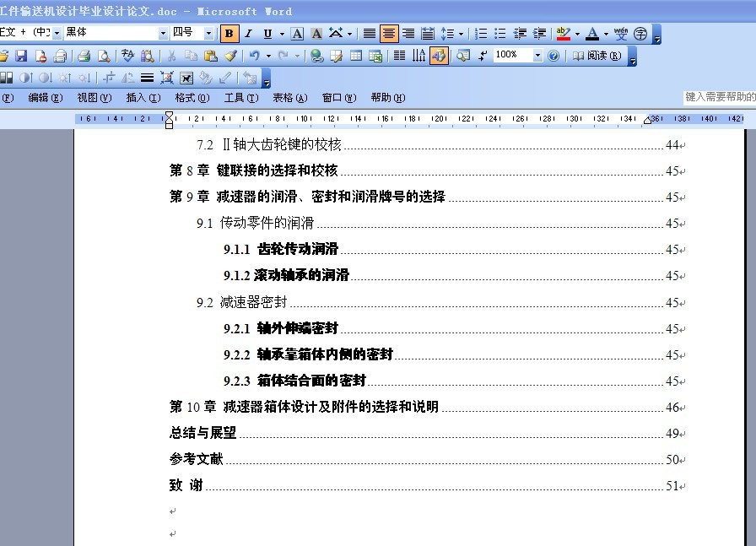The image size is (756, 546).
Task: Click the picture text wrapping icon
Action: 186,78
